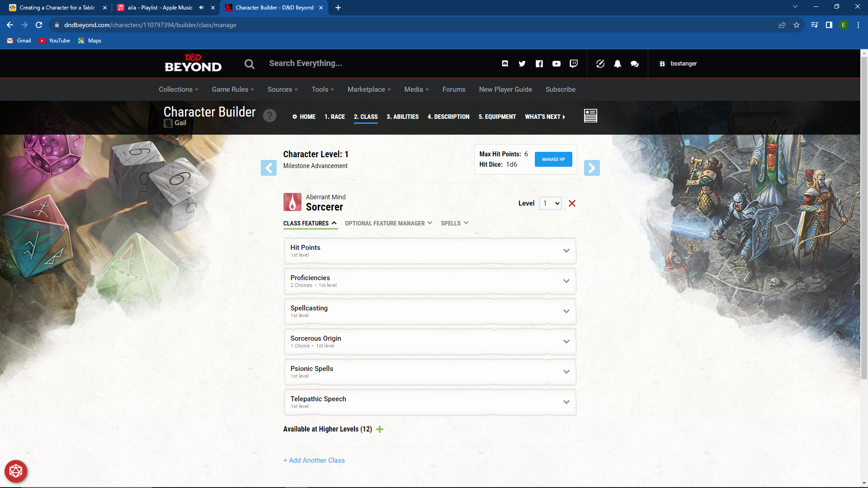Click the D&D Beyond logo
Image resolution: width=868 pixels, height=488 pixels.
click(193, 63)
